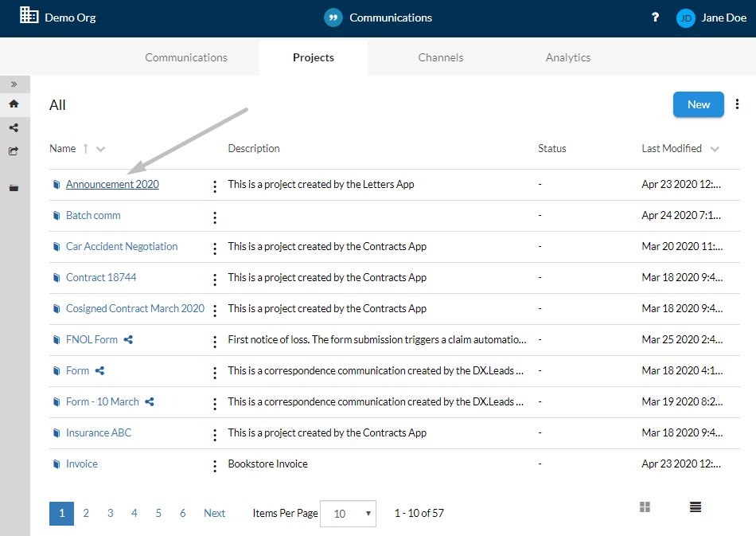Switch to the Communications tab
This screenshot has width=756, height=536.
[186, 57]
